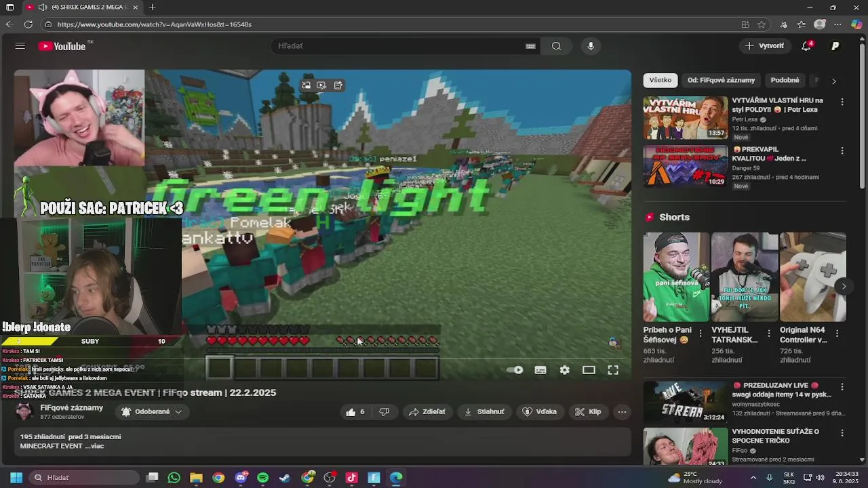Open the YouTube guide hamburger menu
Screen dimensions: 868x488
pos(20,46)
